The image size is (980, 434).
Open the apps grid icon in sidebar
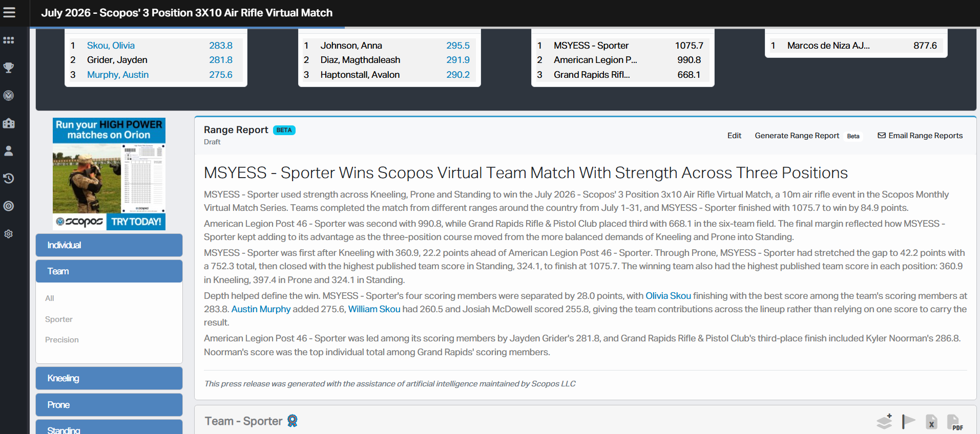(x=9, y=40)
